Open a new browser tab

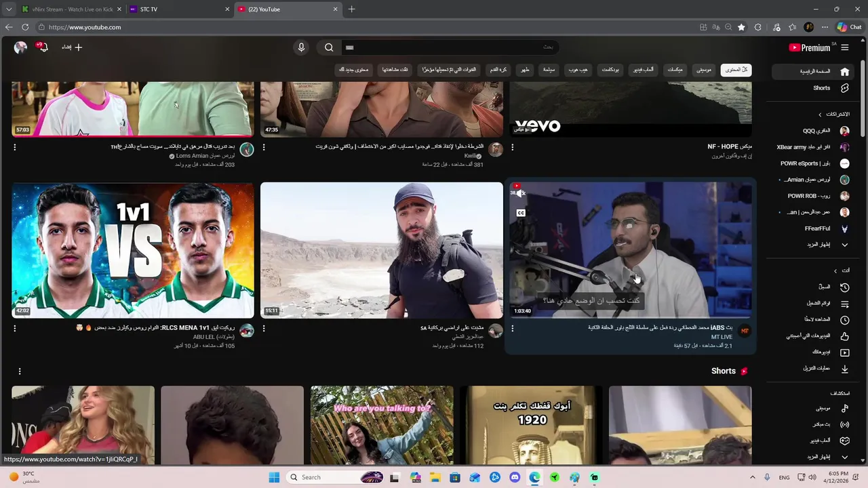(x=351, y=9)
